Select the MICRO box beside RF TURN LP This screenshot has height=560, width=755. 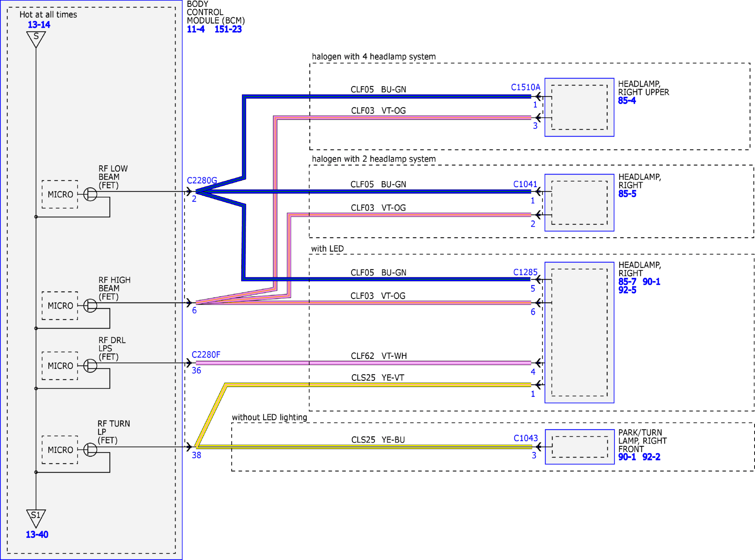pos(60,449)
